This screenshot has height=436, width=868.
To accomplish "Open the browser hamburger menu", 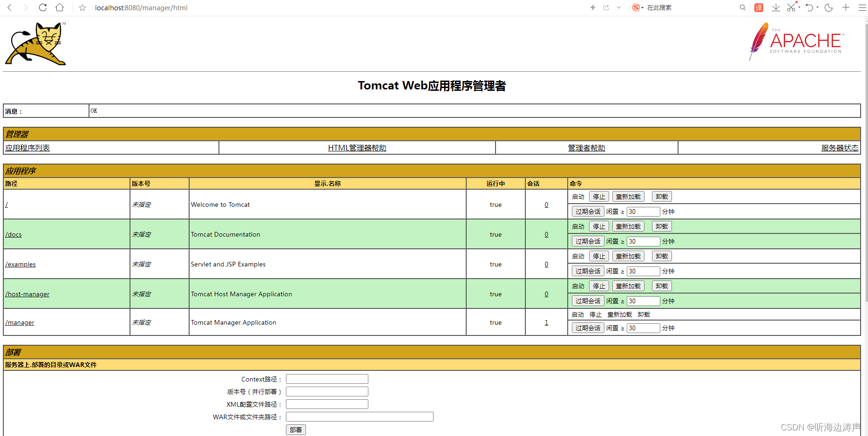I will 862,7.
